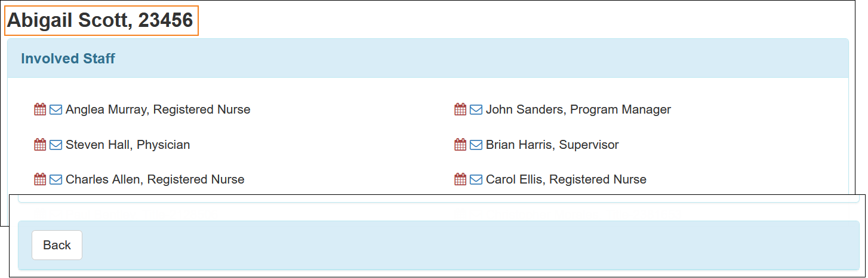This screenshot has height=278, width=868.
Task: Open calendar icon for Anglea Murray
Action: pyautogui.click(x=40, y=109)
